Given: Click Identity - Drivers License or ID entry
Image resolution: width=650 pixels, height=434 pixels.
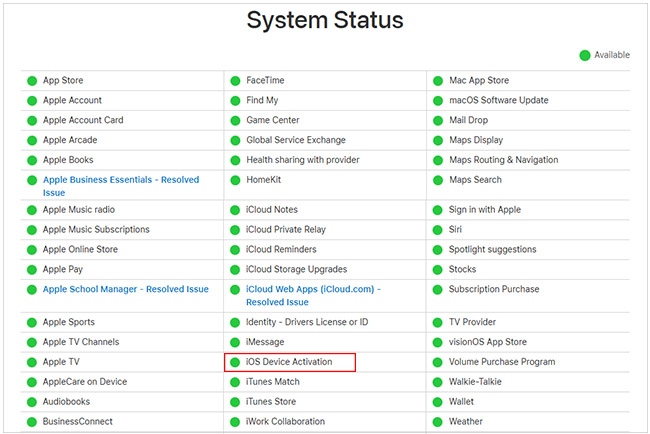Looking at the screenshot, I should click(307, 322).
